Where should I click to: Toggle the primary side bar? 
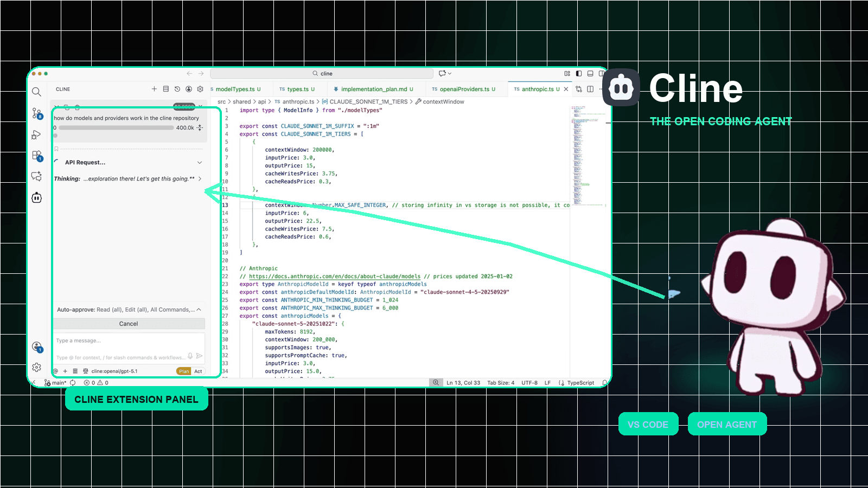pos(579,73)
